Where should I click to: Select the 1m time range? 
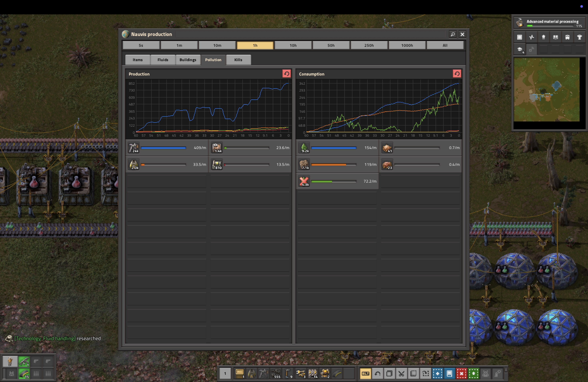point(179,45)
